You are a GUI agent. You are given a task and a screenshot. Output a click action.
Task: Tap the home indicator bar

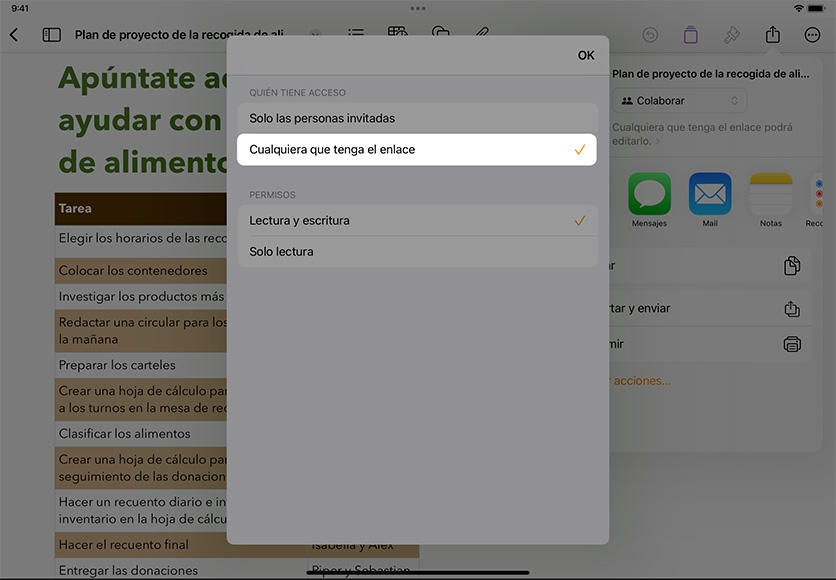tap(418, 573)
